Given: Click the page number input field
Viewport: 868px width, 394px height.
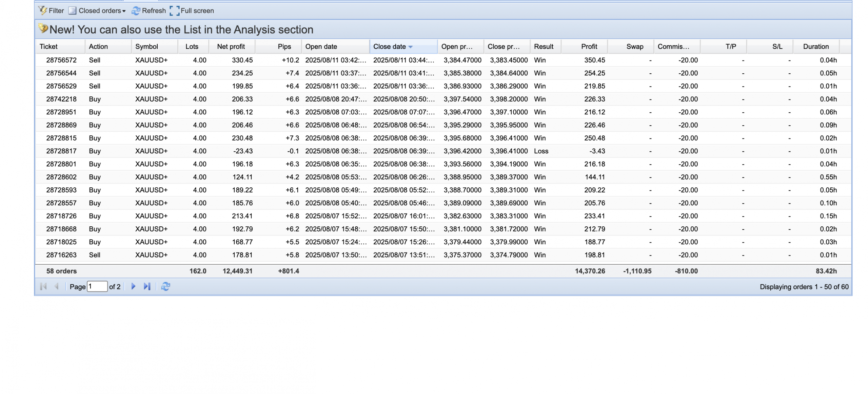Looking at the screenshot, I should [97, 286].
